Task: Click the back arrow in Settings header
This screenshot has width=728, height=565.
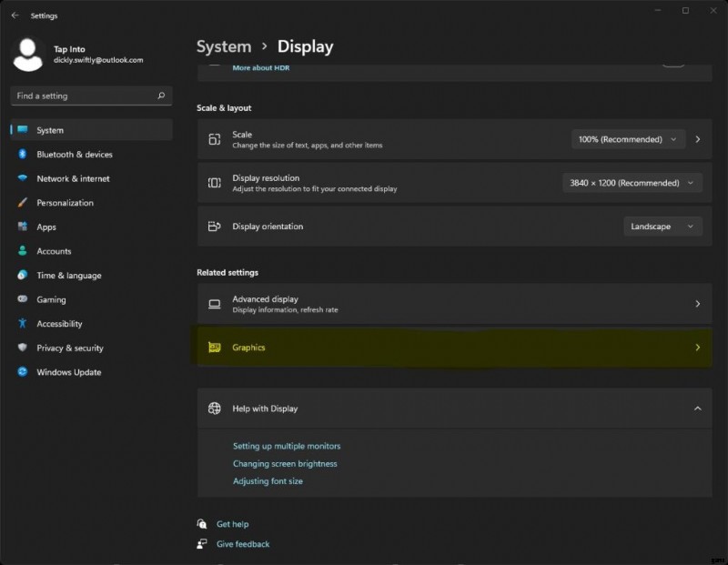Action: click(x=15, y=15)
